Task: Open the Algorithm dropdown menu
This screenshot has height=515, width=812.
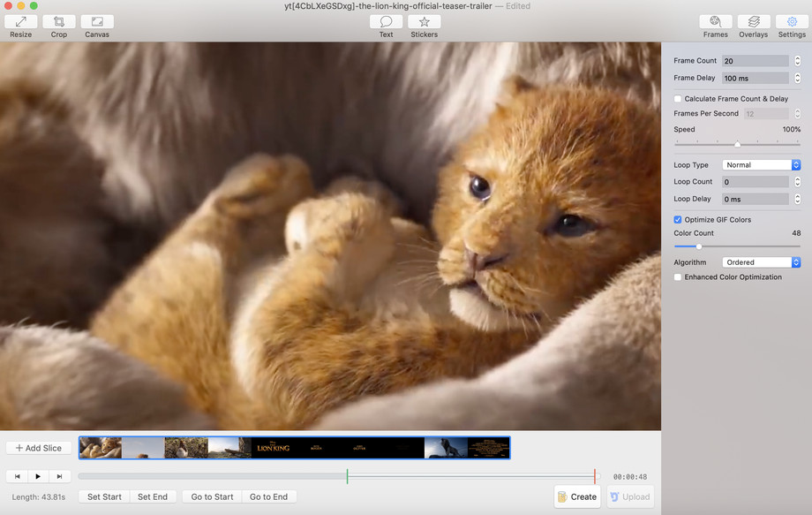Action: point(761,262)
